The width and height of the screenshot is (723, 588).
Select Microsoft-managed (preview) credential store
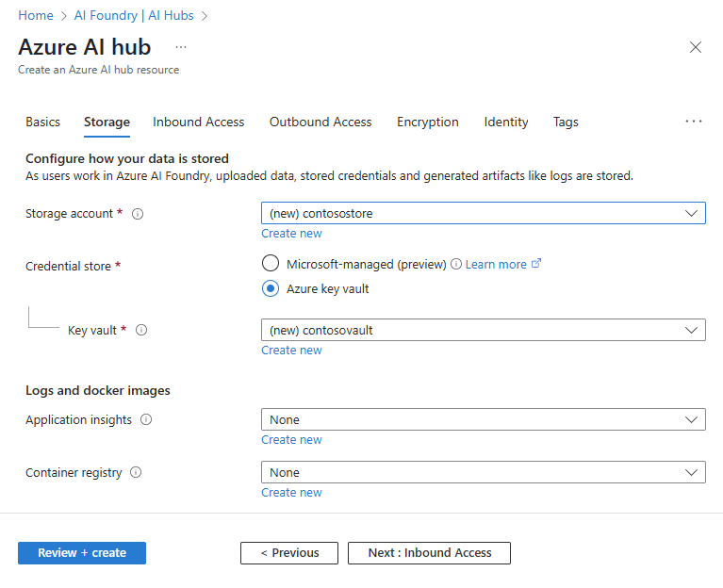271,264
